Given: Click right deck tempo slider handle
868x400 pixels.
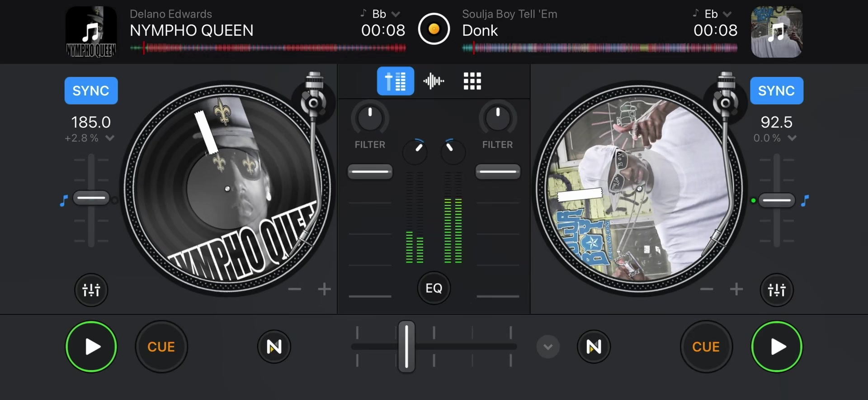Looking at the screenshot, I should coord(777,200).
